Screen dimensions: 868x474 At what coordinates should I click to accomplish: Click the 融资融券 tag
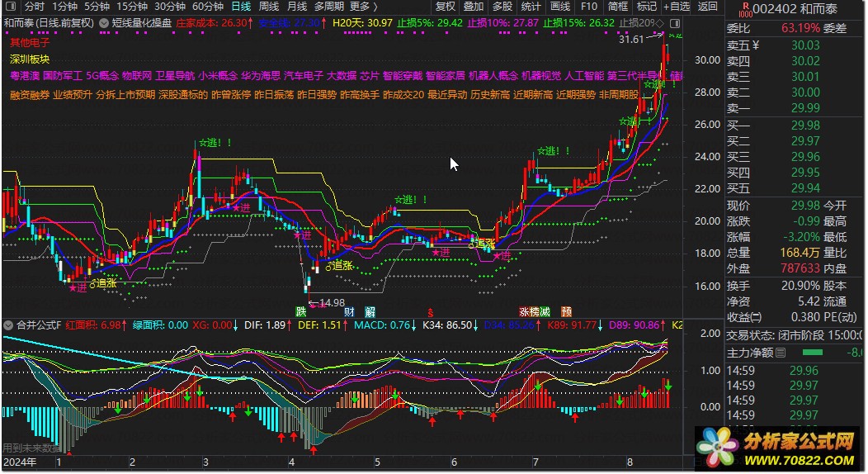coord(30,95)
